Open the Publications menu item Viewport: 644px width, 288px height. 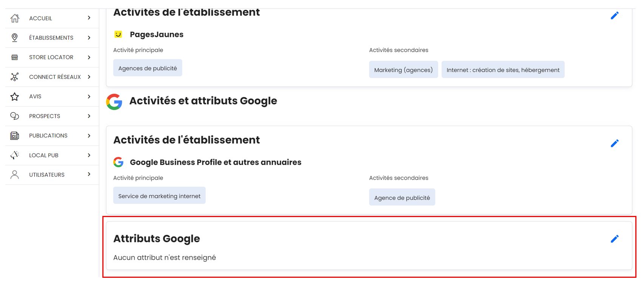(x=48, y=136)
